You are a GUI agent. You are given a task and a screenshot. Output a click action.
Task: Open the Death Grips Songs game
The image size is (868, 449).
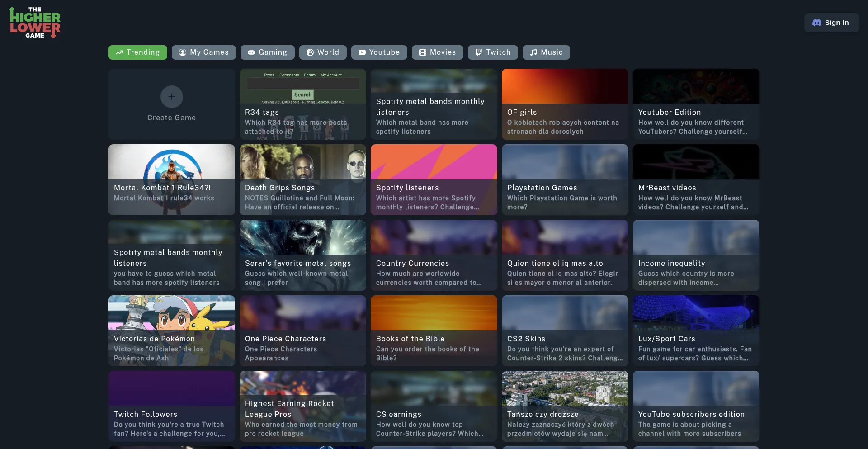click(x=302, y=180)
